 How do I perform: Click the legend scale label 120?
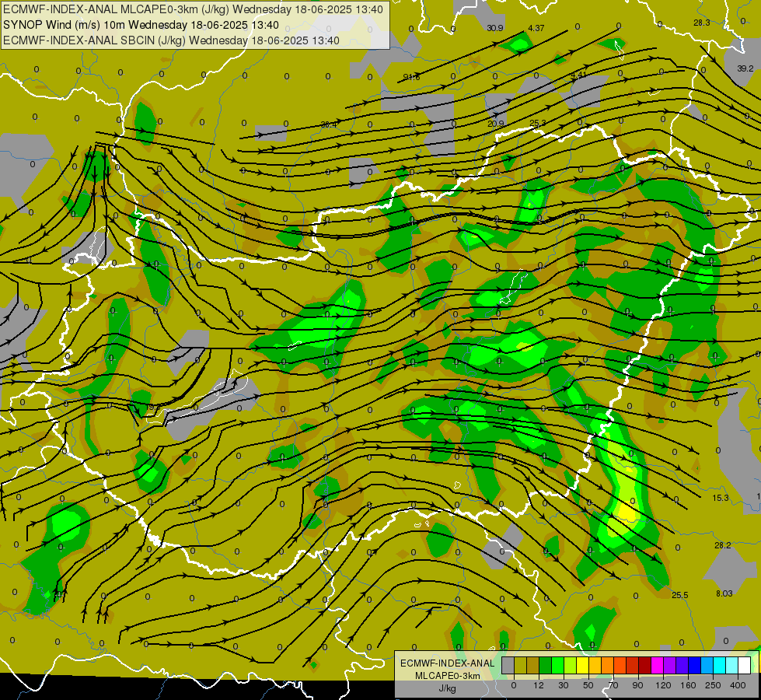point(664,685)
